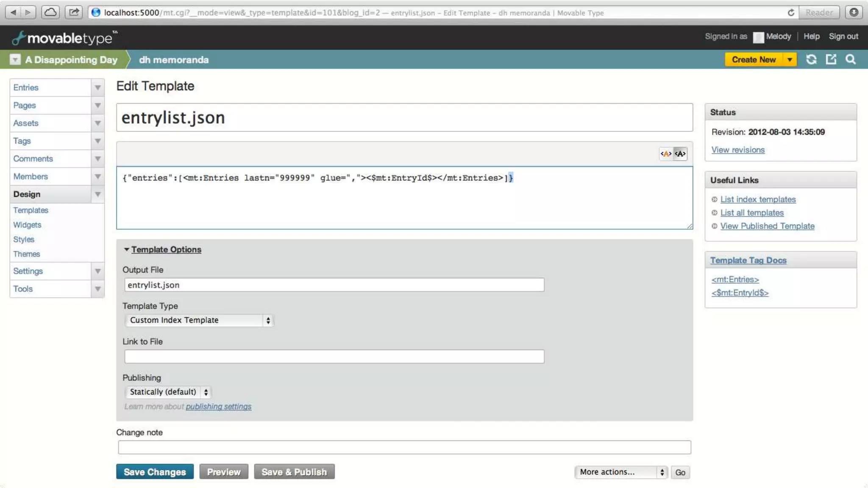
Task: Open the Templates item under Design
Action: pyautogui.click(x=31, y=210)
